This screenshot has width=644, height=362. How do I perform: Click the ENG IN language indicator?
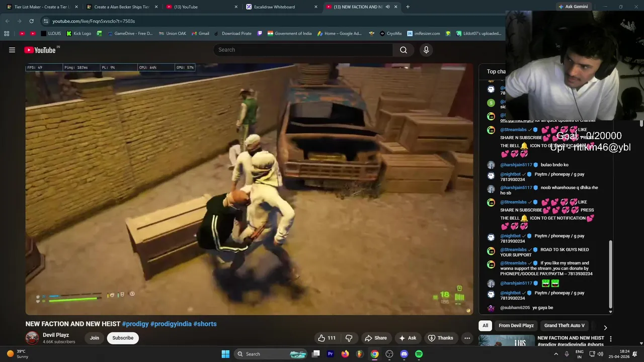click(579, 354)
